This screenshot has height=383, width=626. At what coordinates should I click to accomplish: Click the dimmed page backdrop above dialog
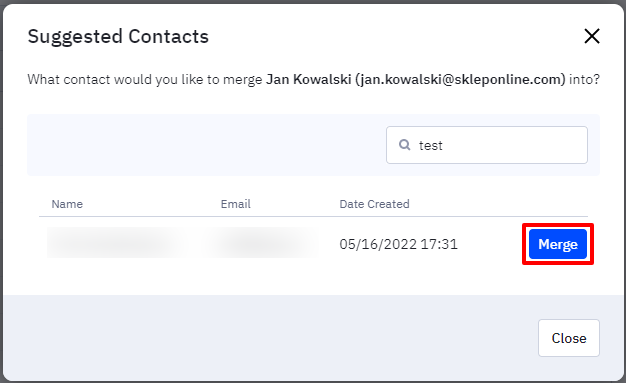313,2
